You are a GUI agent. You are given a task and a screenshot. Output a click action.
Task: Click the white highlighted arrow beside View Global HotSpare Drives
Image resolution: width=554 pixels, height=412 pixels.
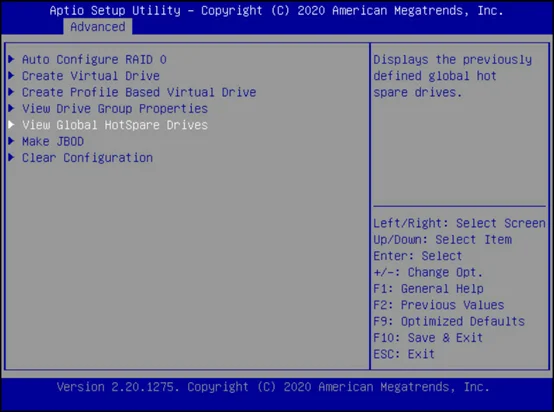click(12, 124)
